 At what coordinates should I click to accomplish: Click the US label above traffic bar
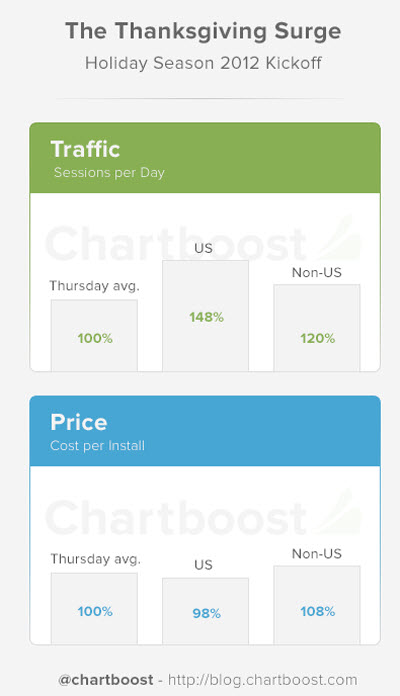[x=203, y=248]
